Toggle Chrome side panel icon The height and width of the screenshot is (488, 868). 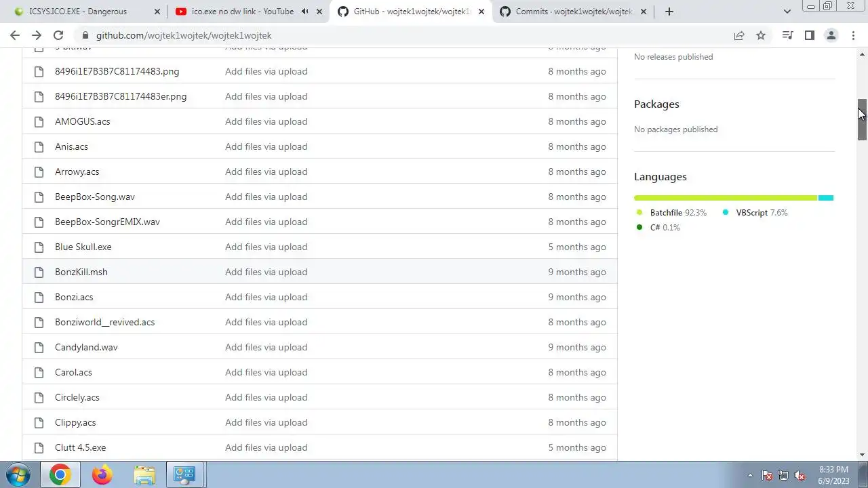[x=809, y=35]
